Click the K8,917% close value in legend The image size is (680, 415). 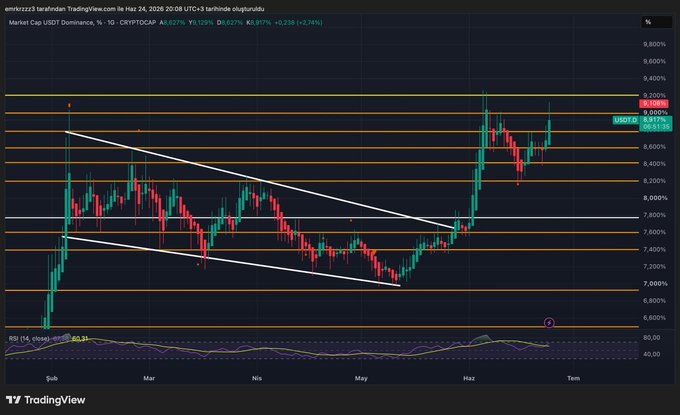(259, 23)
